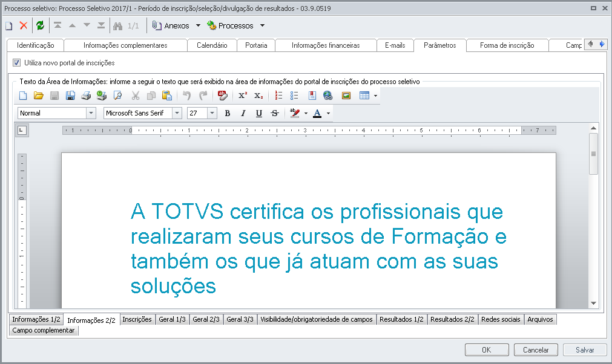Click the OK button
Image resolution: width=612 pixels, height=364 pixels.
(487, 350)
